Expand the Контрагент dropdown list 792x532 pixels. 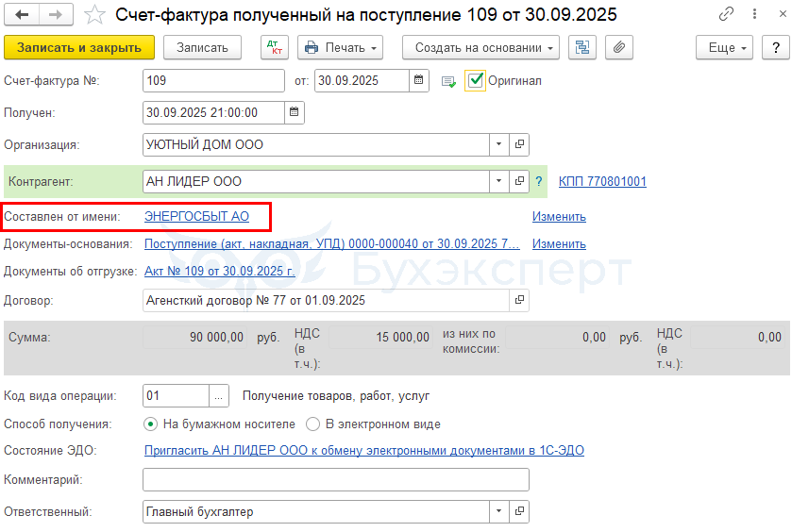point(498,181)
